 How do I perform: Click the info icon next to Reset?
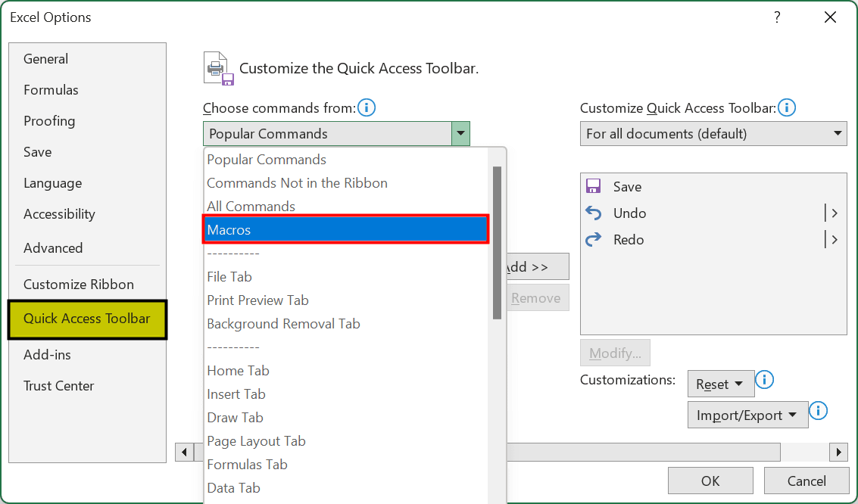764,379
